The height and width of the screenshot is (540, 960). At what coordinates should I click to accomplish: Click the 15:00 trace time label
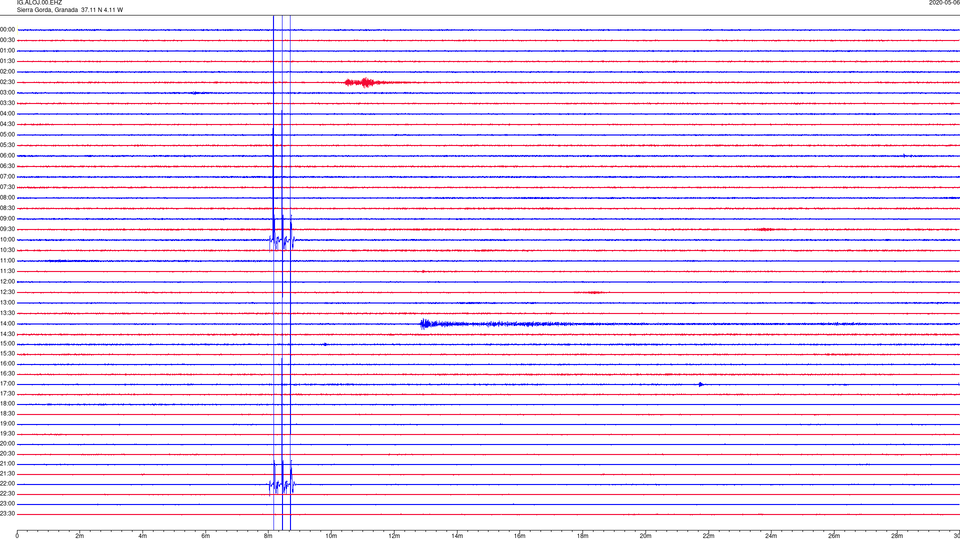point(7,343)
